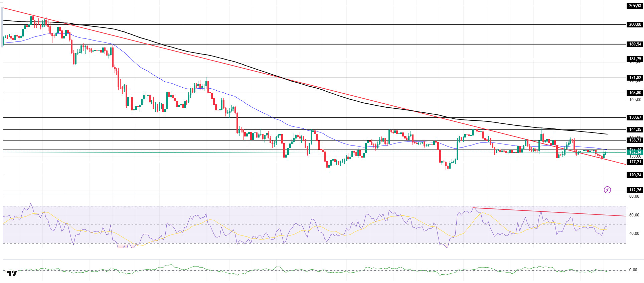The image size is (644, 283).
Task: Select the 144,35 price level label
Action: tap(635, 129)
